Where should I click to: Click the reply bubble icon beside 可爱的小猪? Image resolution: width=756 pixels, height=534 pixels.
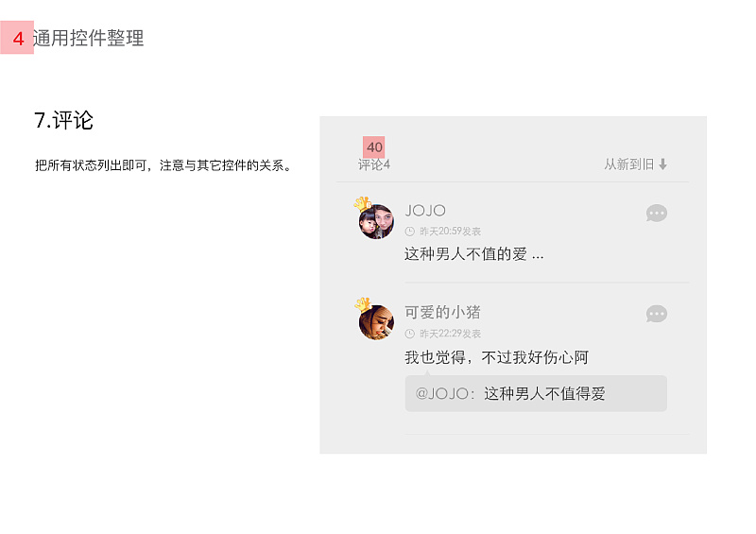point(656,314)
